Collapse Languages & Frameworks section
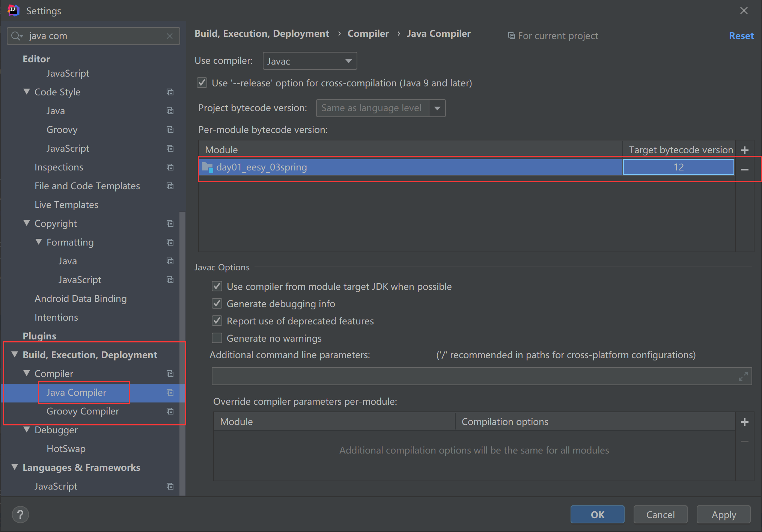 [x=15, y=467]
